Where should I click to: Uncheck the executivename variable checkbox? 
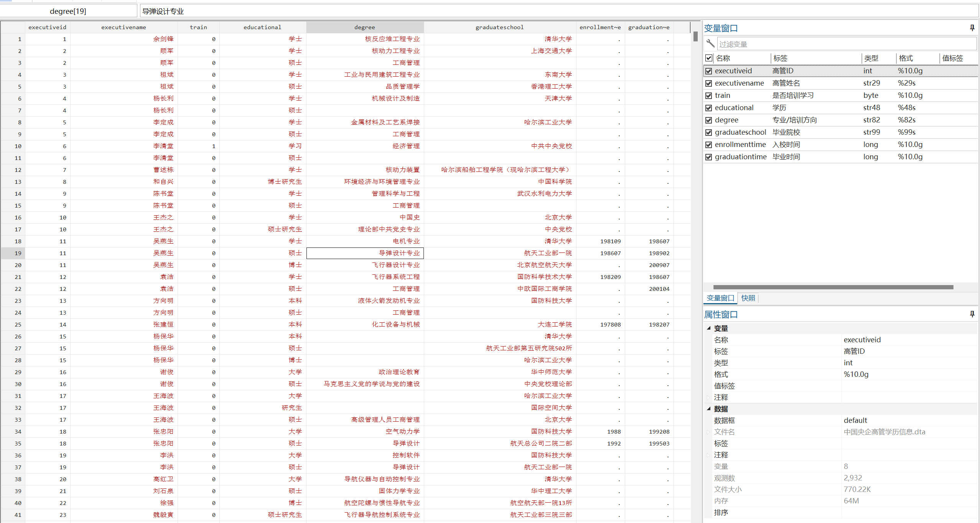point(709,83)
